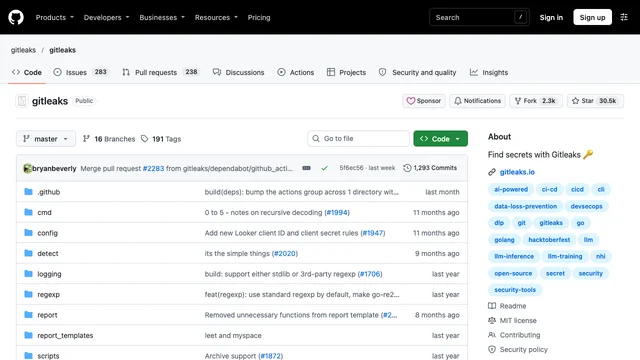Open the #2020 commit link
Viewport: 640px width, 360px height.
[285, 253]
